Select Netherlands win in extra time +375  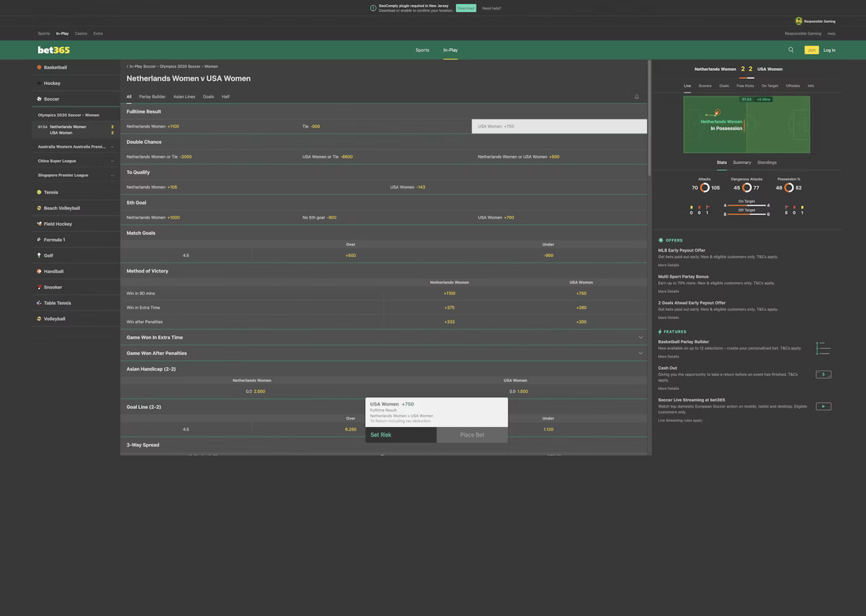[x=450, y=308]
